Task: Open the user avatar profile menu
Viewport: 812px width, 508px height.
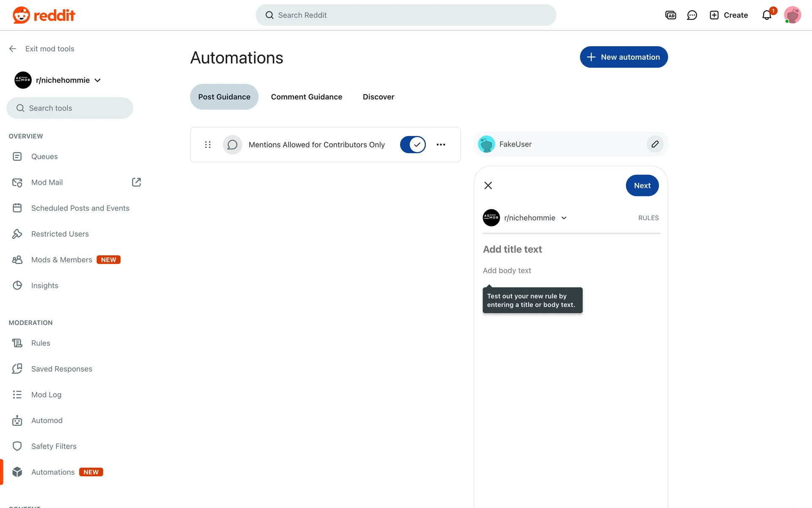Action: point(792,15)
